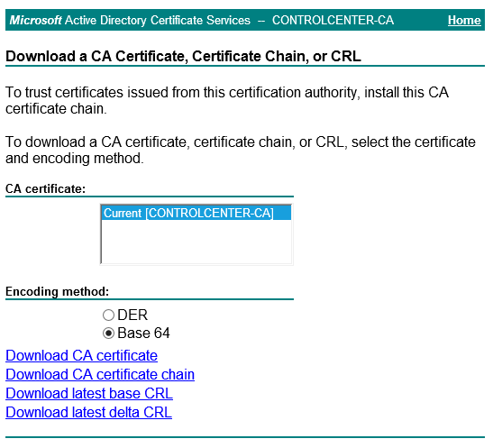Choose the DER encoding radio button

[108, 315]
